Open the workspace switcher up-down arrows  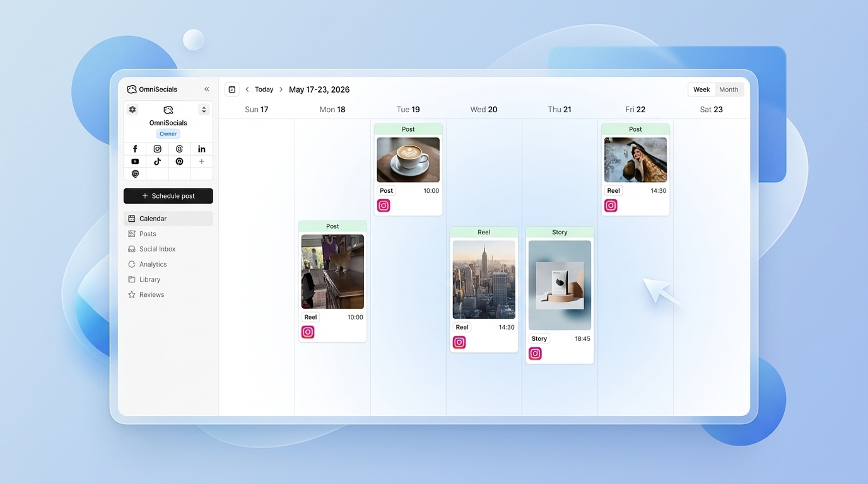coord(204,110)
